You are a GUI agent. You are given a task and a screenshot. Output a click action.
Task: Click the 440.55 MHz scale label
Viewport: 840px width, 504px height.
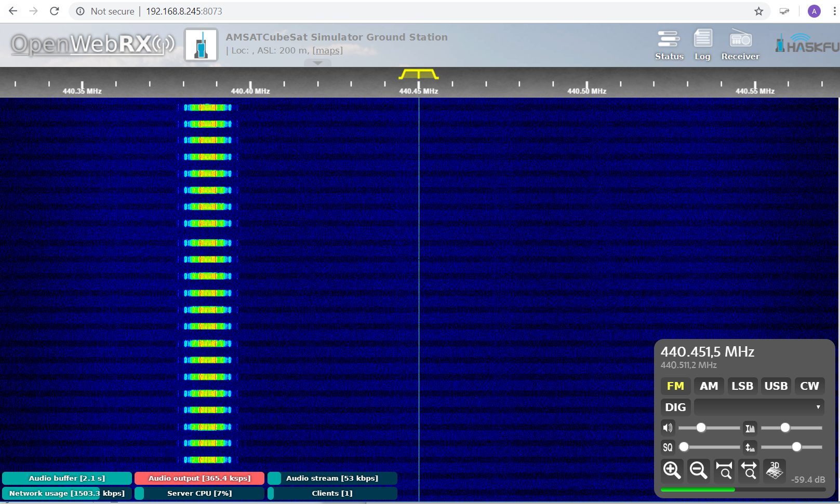tap(755, 91)
